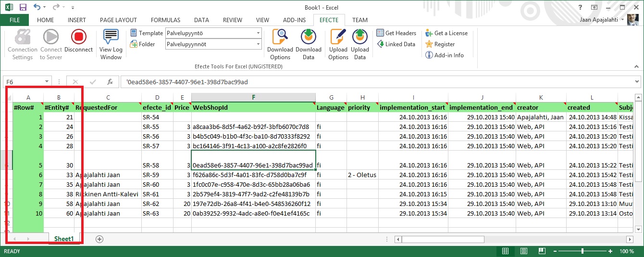Switch to the REVIEW tab
The width and height of the screenshot is (644, 257).
click(x=233, y=20)
